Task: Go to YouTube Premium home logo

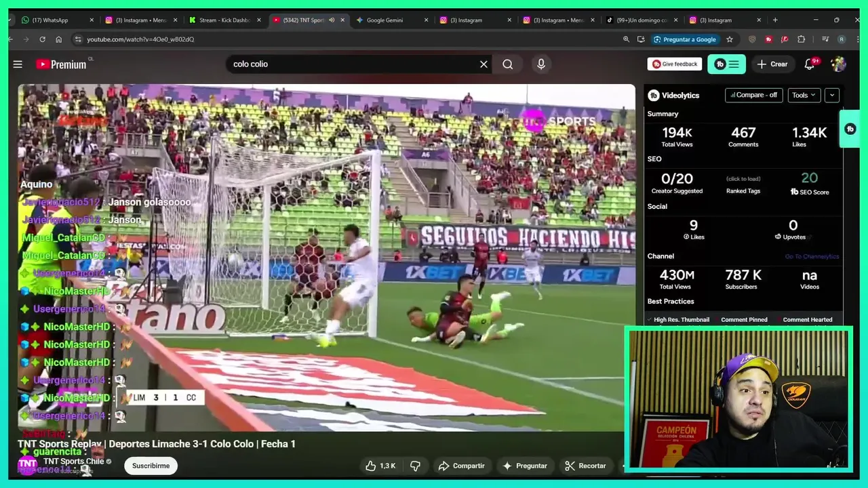Action: click(x=61, y=64)
